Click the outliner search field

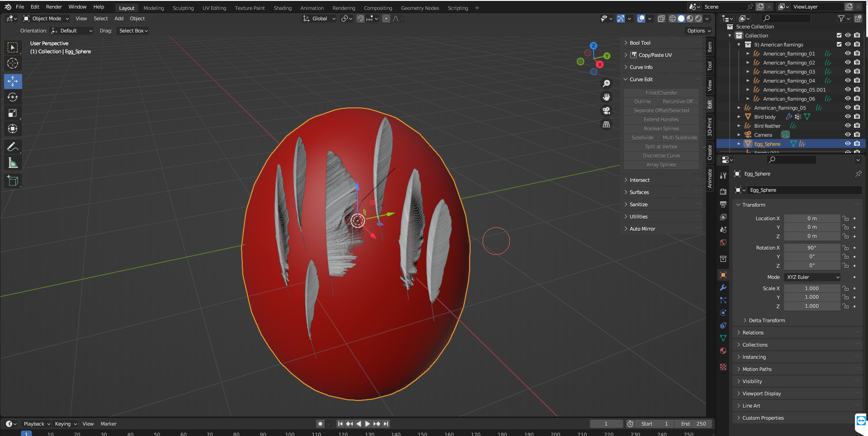786,19
